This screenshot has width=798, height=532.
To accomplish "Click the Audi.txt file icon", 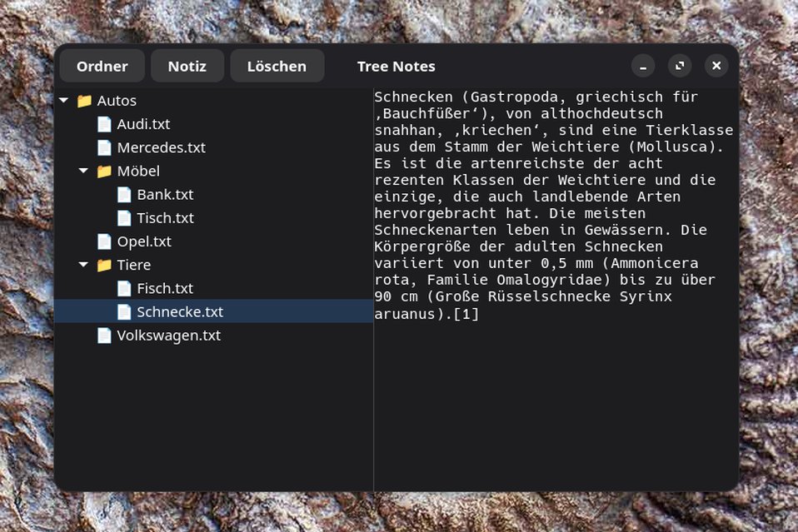I will pos(104,124).
